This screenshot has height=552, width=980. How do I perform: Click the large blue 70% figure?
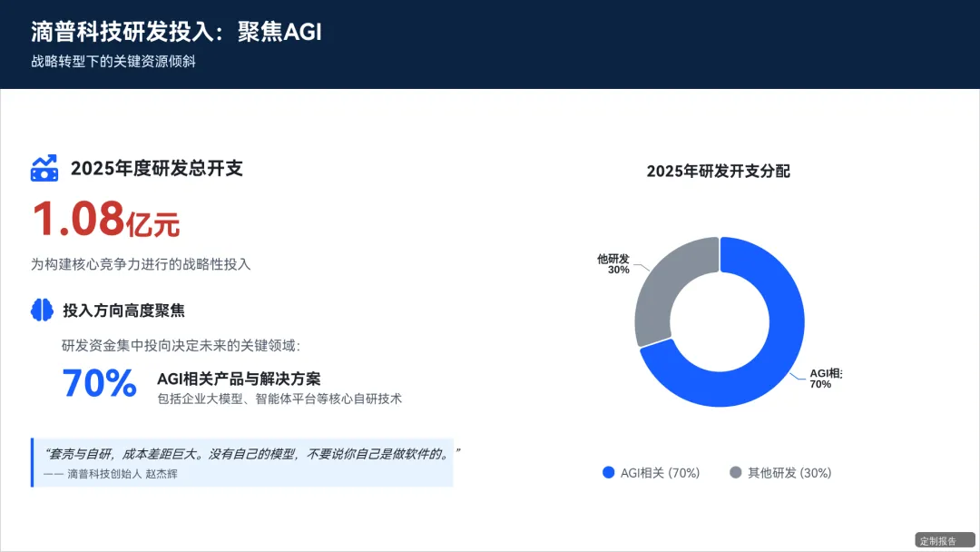coord(100,383)
